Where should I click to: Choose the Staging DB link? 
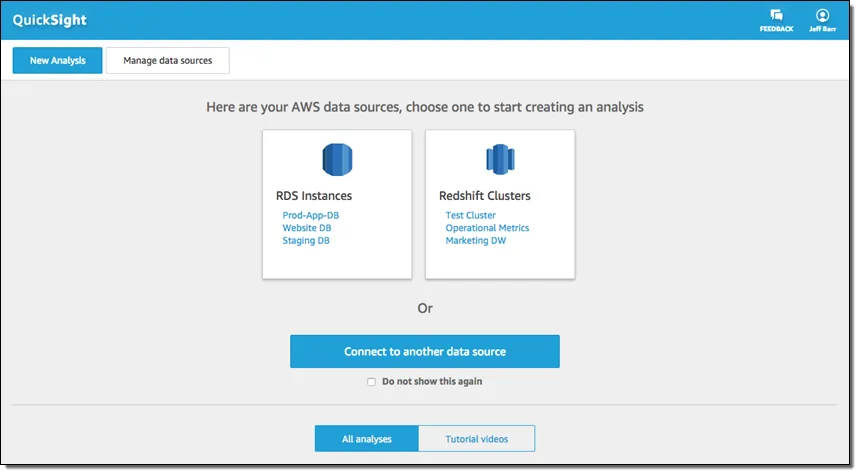305,241
